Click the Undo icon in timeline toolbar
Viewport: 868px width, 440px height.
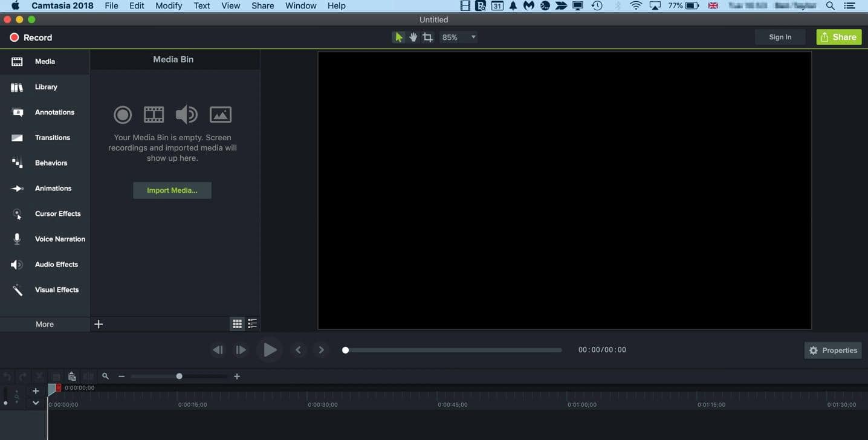pos(8,377)
